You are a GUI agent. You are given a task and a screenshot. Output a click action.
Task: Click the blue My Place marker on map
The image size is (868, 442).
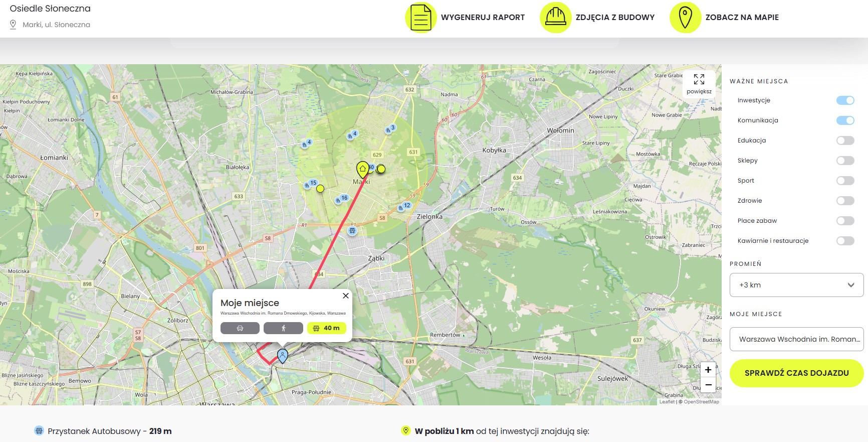coord(283,356)
